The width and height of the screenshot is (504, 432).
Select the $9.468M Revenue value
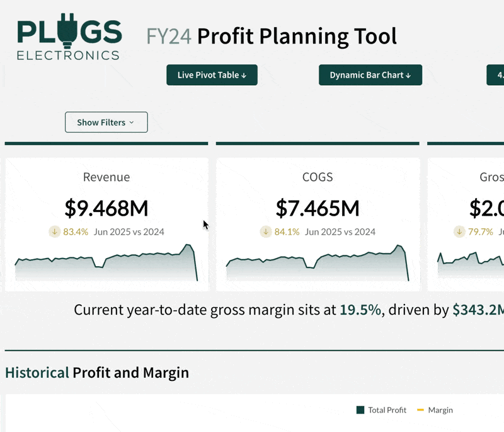coord(106,207)
